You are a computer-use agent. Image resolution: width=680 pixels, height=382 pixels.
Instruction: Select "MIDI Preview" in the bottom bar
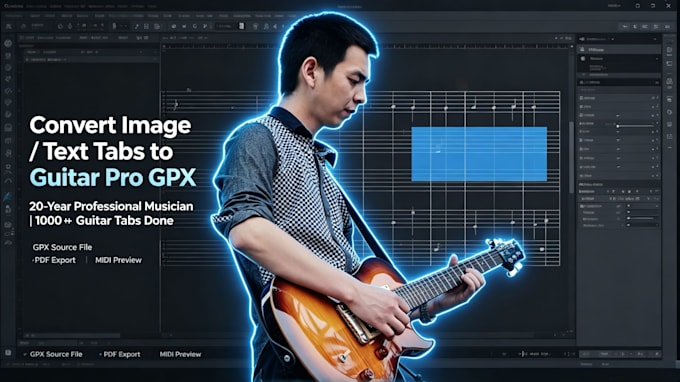pos(180,354)
